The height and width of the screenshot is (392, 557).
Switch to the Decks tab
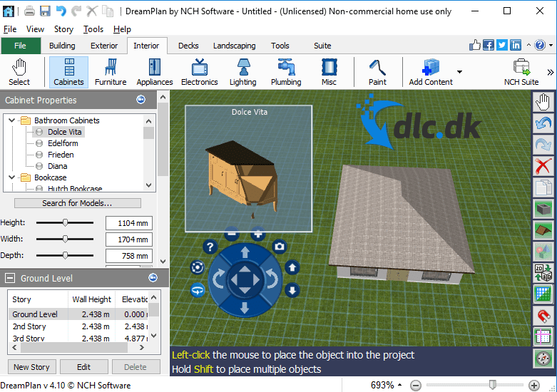188,46
